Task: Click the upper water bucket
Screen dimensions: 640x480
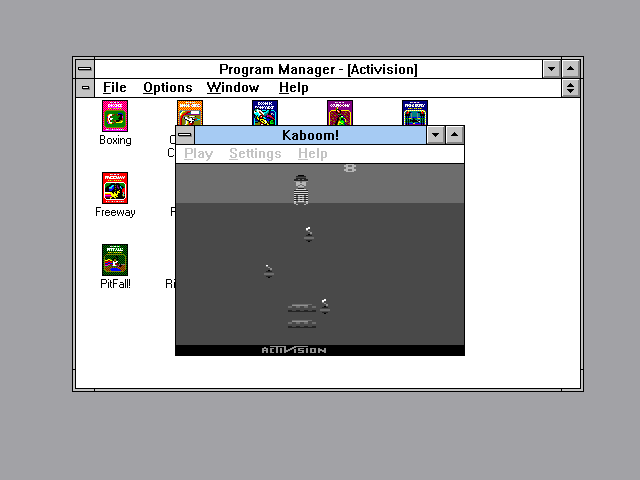Action: 302,308
